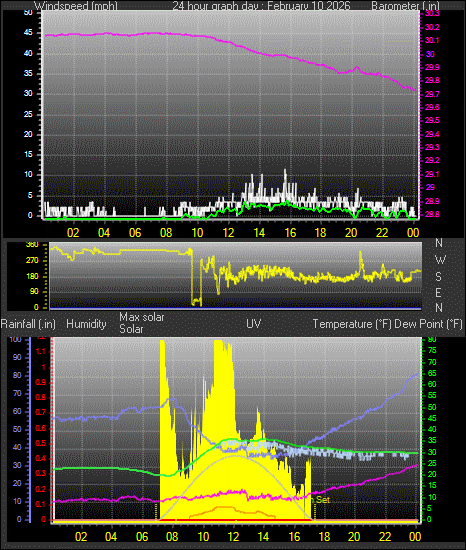Select the 45 mark on windspeed axis
Viewport: 466px width, 550px height.
tap(28, 33)
